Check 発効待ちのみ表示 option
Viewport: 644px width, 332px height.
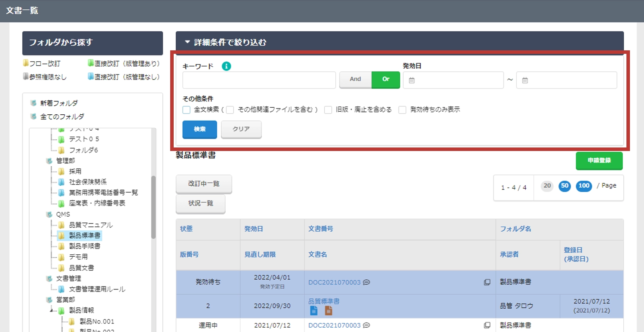click(402, 110)
